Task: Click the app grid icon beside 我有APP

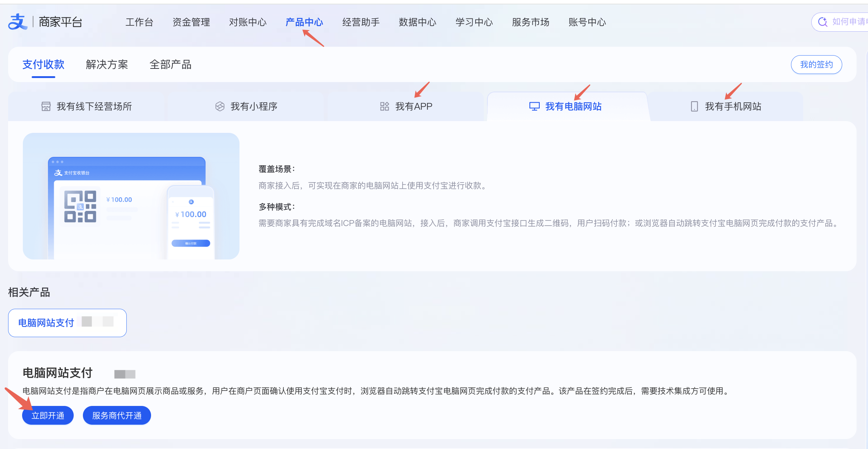Action: coord(385,106)
